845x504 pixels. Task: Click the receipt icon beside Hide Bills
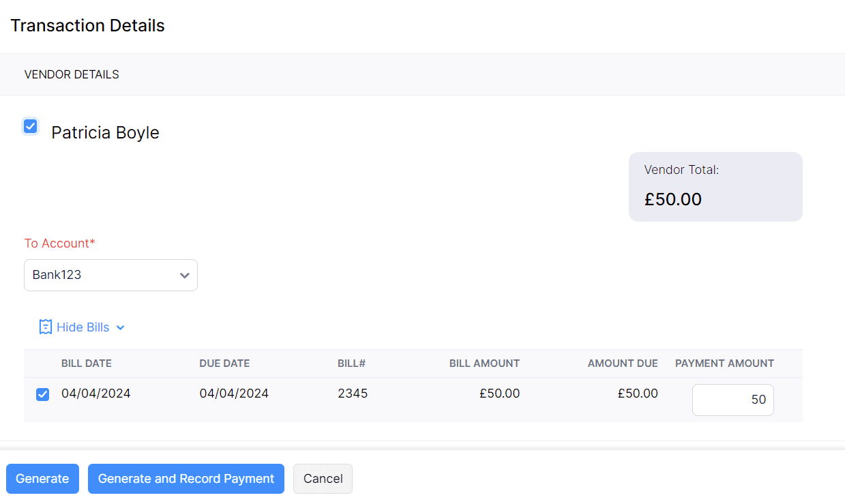[x=46, y=327]
